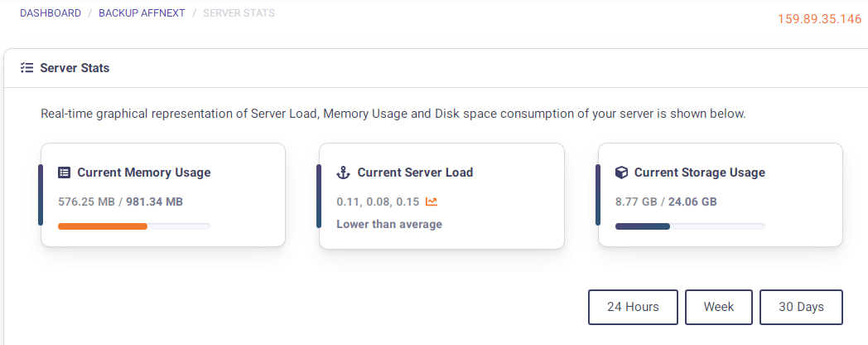Open the Dashboard breadcrumb link

click(x=51, y=13)
